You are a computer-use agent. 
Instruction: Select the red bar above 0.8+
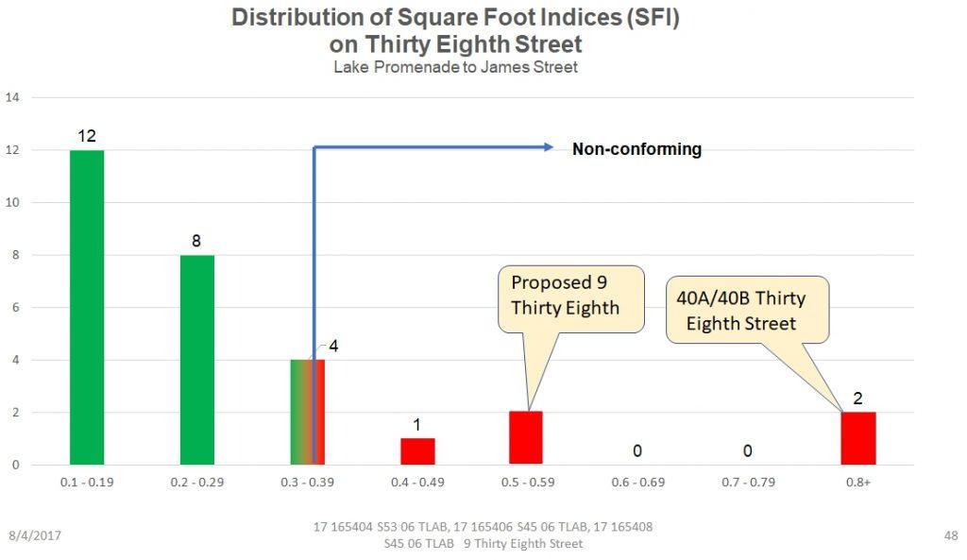[858, 438]
